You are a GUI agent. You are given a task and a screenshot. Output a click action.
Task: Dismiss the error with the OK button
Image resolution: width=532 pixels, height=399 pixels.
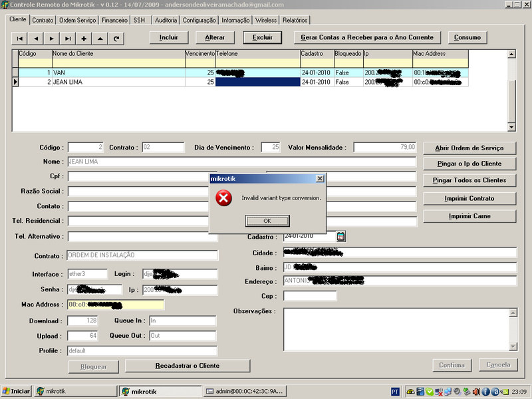[x=267, y=221]
